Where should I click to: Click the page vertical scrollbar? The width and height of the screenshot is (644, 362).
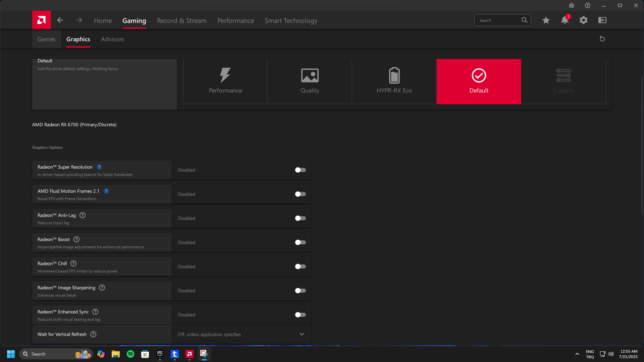tap(642, 146)
